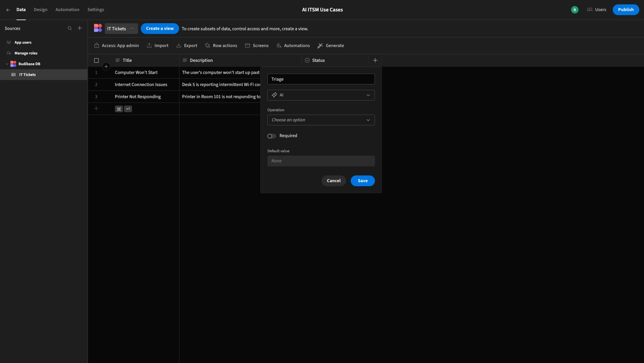This screenshot has width=644, height=363.
Task: Open the Data tab
Action: pyautogui.click(x=21, y=10)
